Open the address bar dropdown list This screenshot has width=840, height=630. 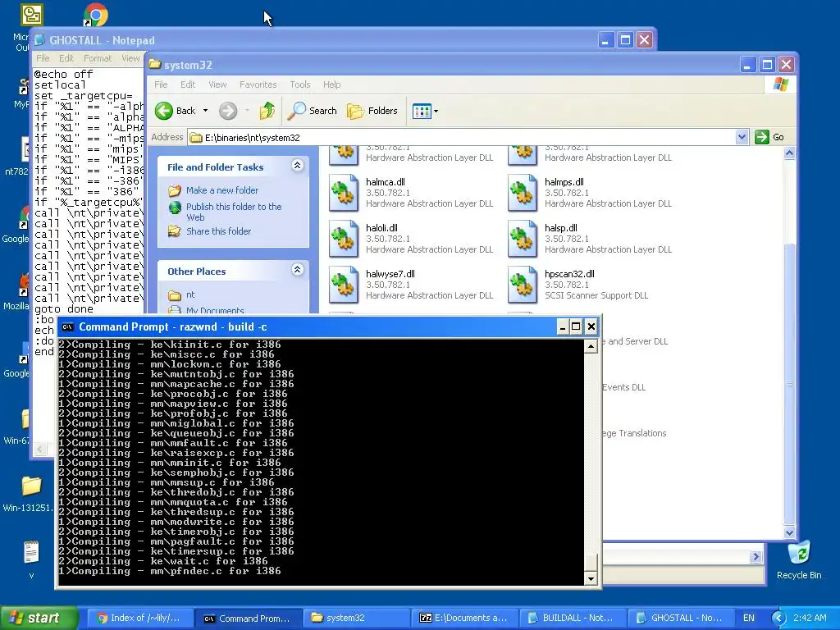click(742, 137)
